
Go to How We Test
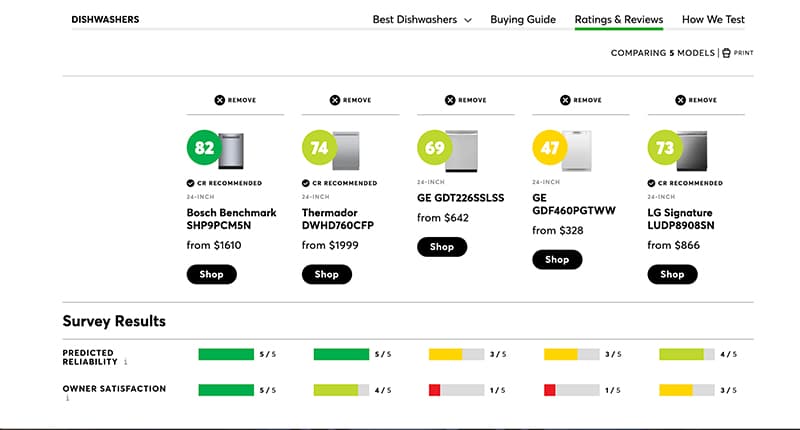coord(713,19)
